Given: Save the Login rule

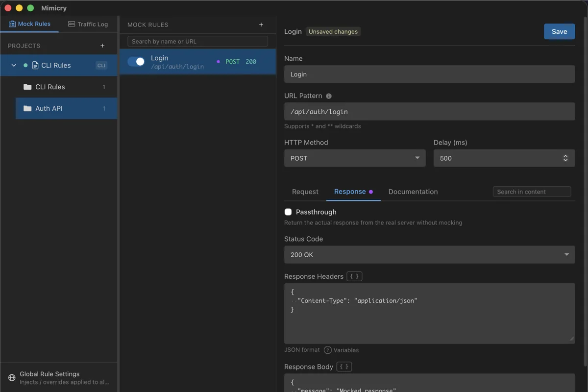Looking at the screenshot, I should 560,31.
